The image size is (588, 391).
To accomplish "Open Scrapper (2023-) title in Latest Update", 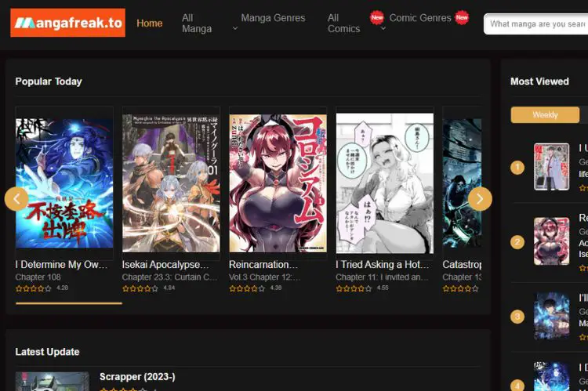I will (137, 377).
